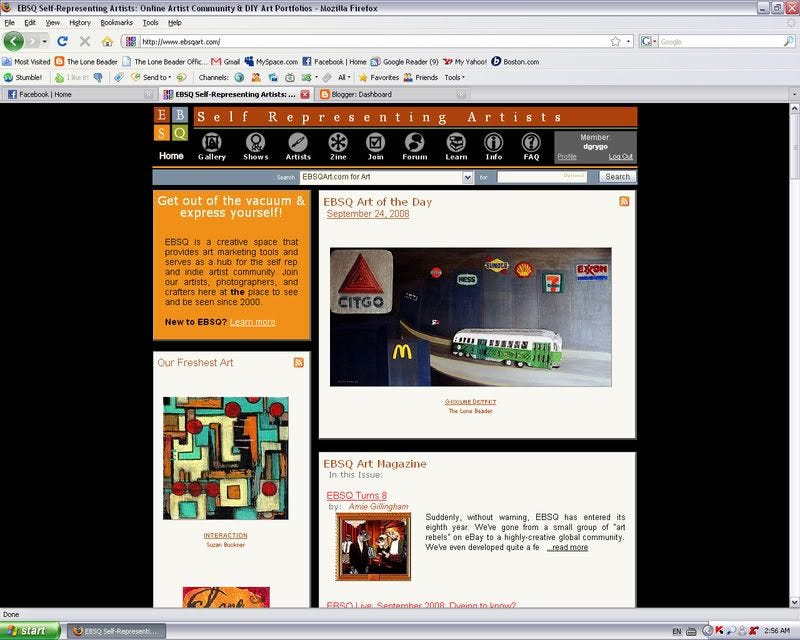Expand the EBSQArt.com for Art dropdown
This screenshot has width=800, height=640.
point(467,177)
